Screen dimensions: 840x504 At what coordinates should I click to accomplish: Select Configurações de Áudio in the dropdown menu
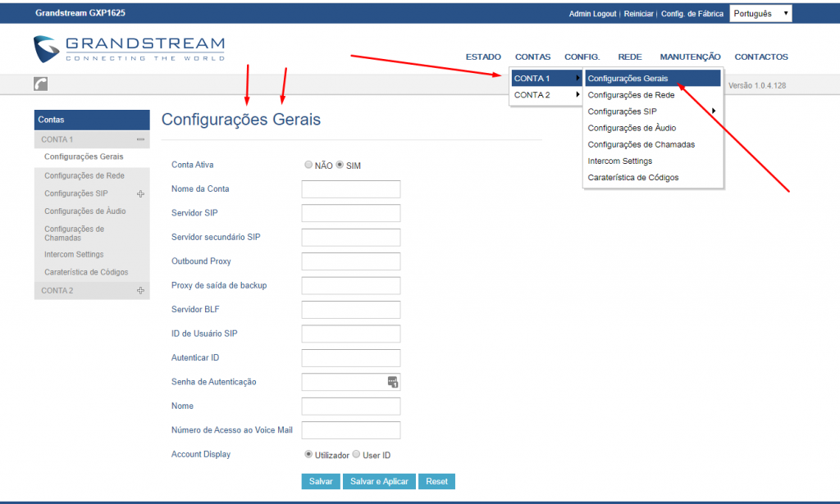[x=632, y=128]
